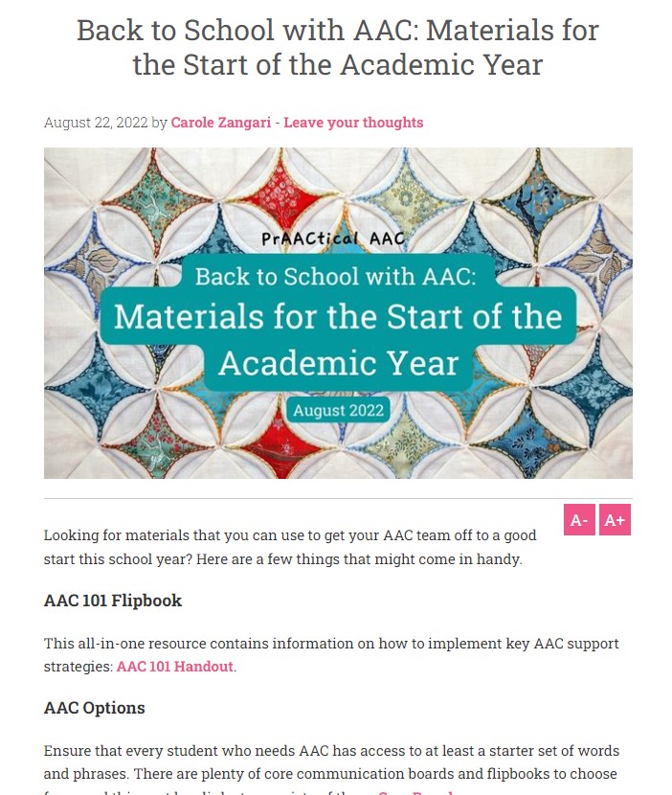Open the AAC 101 Handout link
This screenshot has height=795, width=672.
(175, 667)
